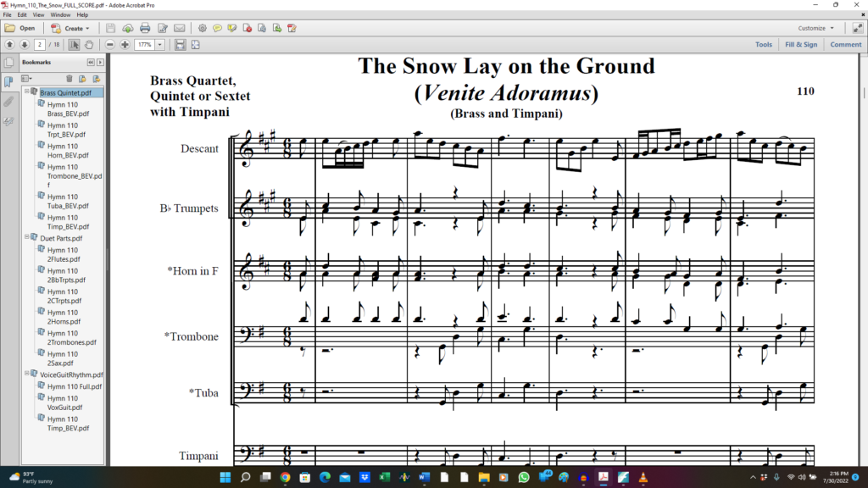Collapse the Duet Parts.pdf tree node

point(26,237)
